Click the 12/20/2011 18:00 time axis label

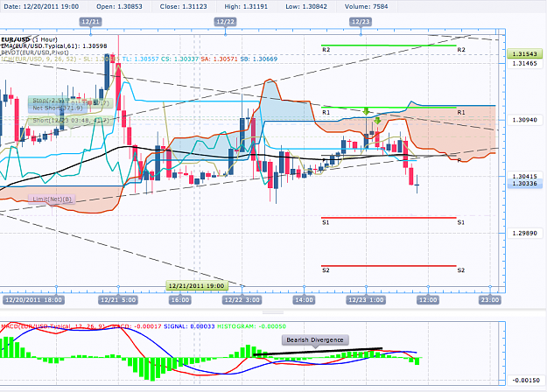click(x=33, y=300)
